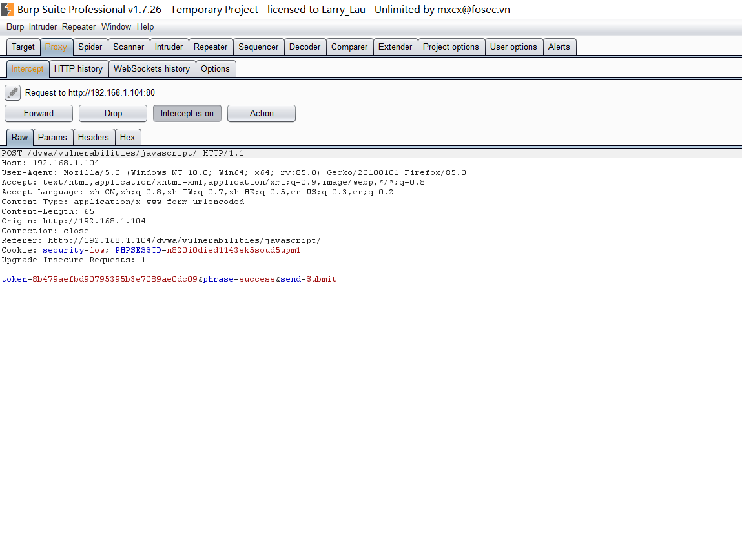
Task: Open the Decoder tool tab
Action: tap(305, 47)
